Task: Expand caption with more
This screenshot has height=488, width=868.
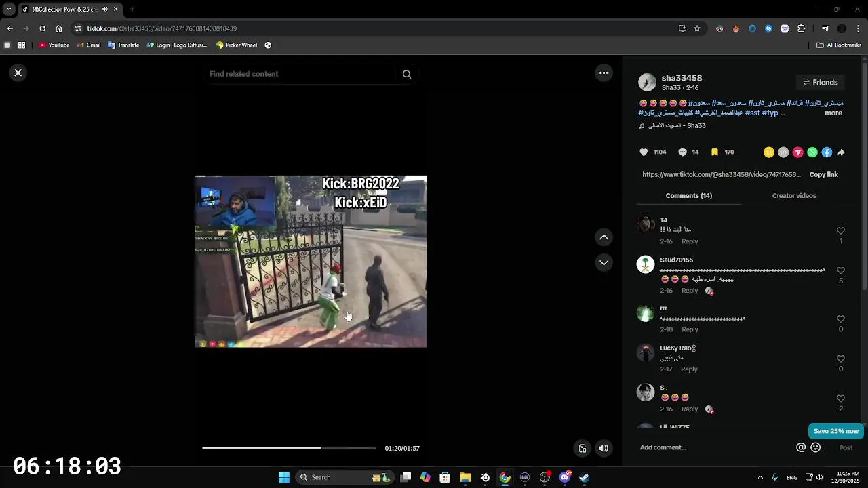Action: (833, 113)
